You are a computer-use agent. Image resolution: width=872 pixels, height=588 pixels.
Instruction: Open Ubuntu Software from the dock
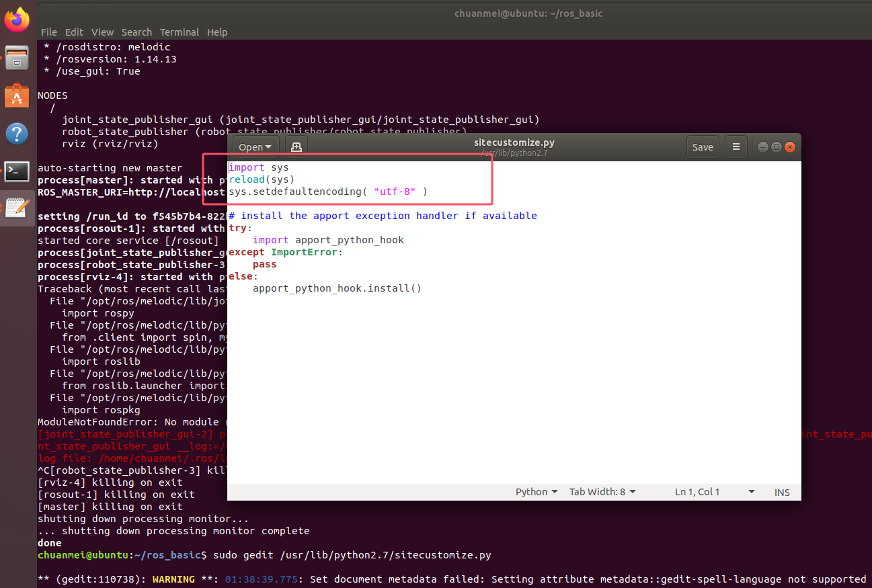coord(16,95)
